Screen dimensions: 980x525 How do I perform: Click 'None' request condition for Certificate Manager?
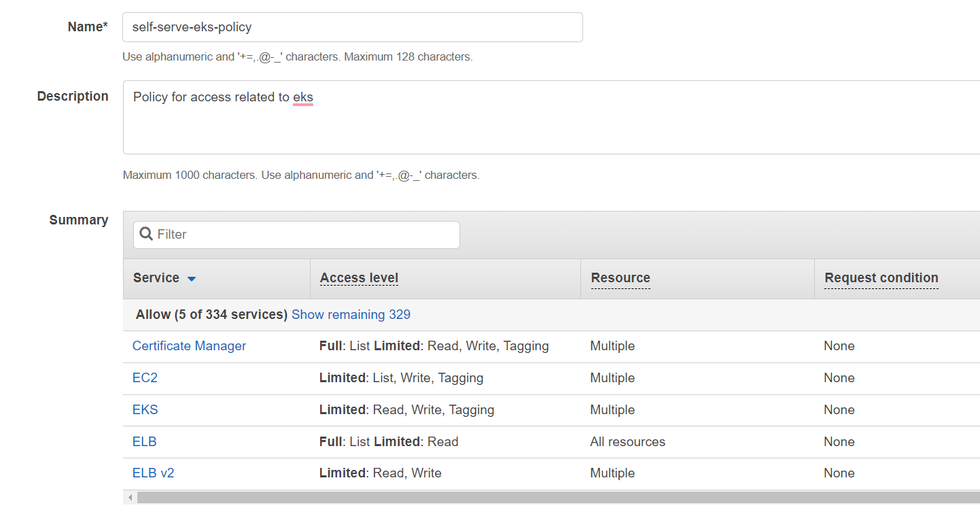point(839,346)
